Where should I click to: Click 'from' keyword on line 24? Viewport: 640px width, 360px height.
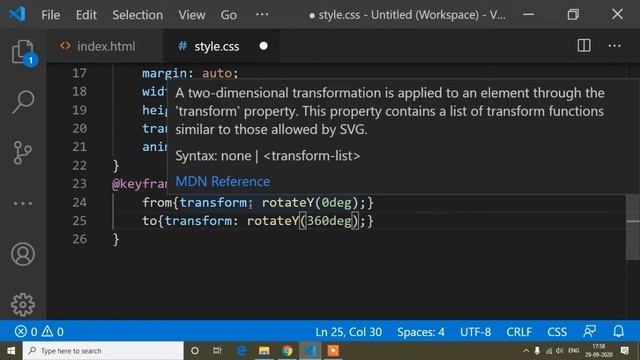pyautogui.click(x=157, y=202)
